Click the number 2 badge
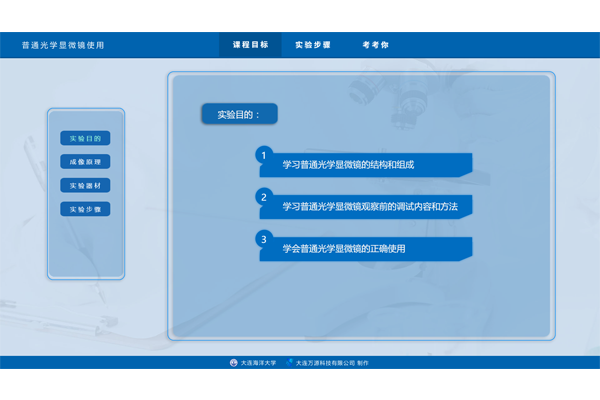 263,197
